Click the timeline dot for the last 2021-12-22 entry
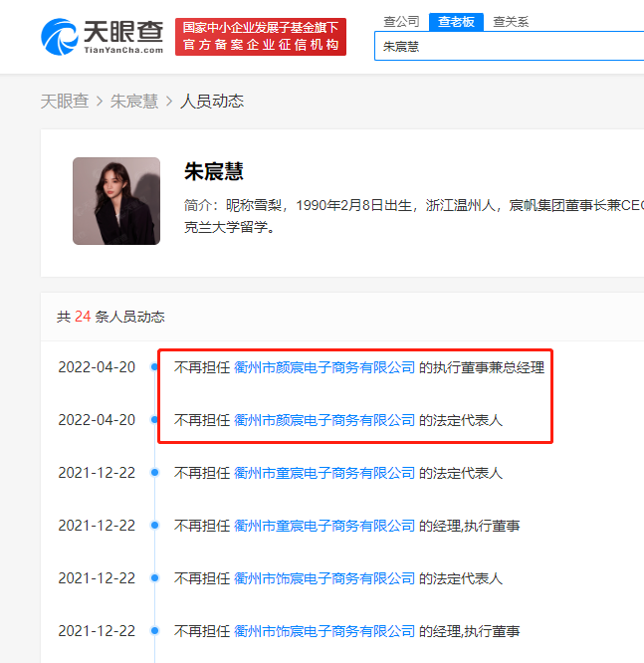Viewport: 644px width, 663px height. pyautogui.click(x=154, y=631)
